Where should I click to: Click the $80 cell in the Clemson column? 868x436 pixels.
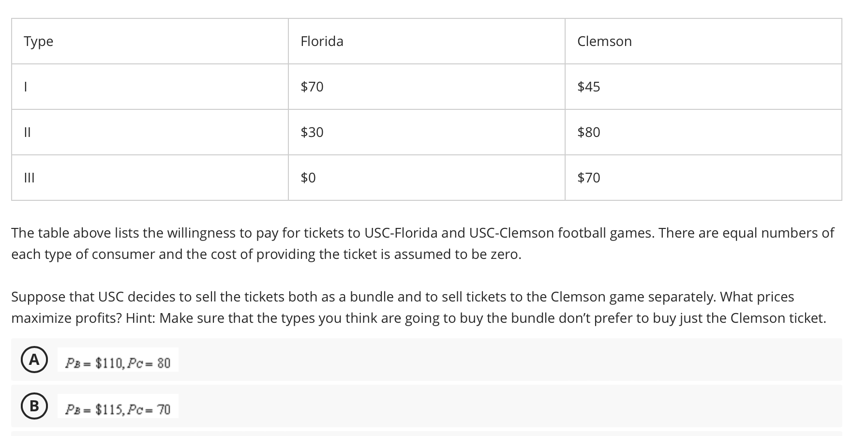[x=589, y=132]
